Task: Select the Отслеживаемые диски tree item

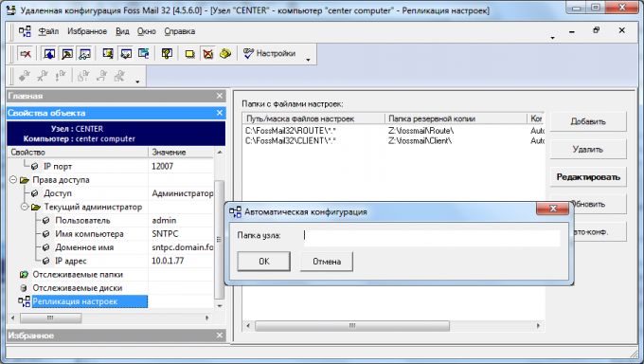Action: pyautogui.click(x=78, y=288)
